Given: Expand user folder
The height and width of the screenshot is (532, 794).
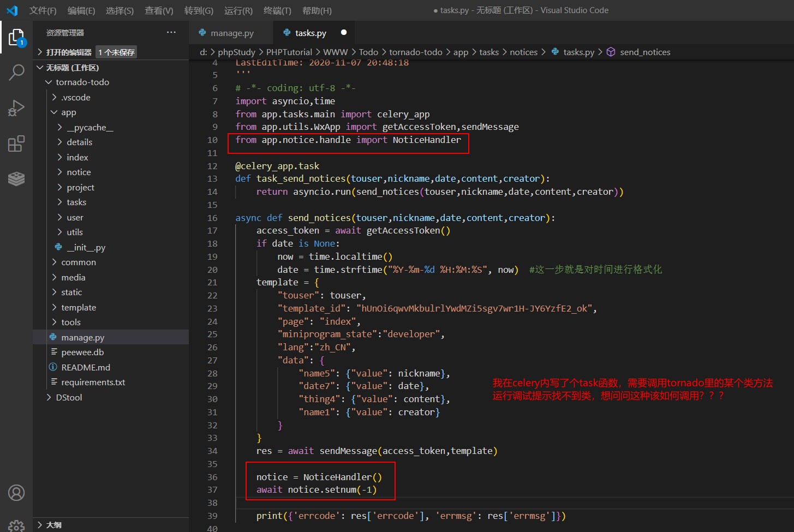Looking at the screenshot, I should click(75, 217).
